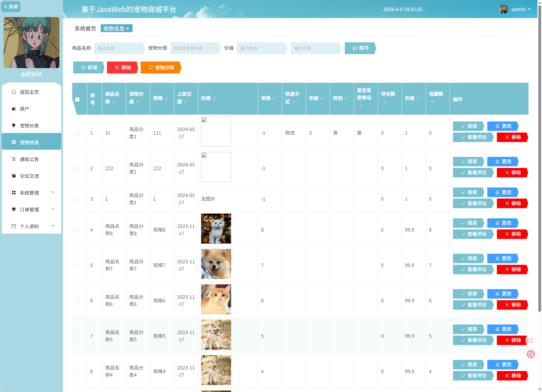
Task: Sort by 年龄 column arrows
Action: point(322,98)
